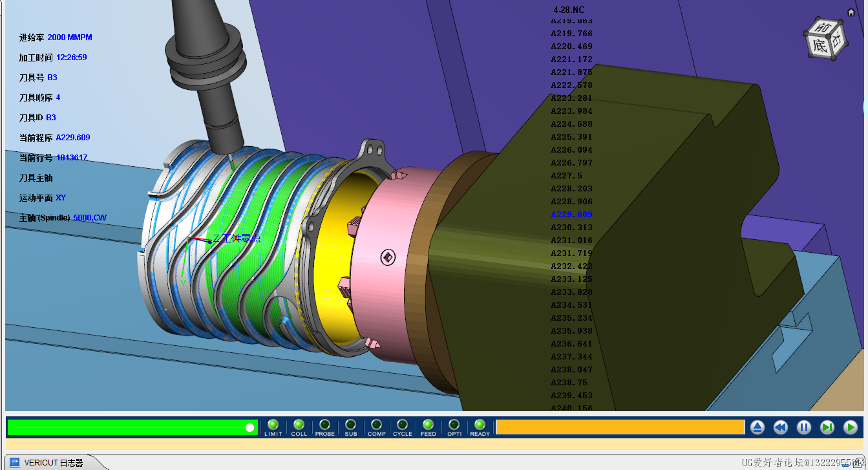Select the 前 face of the view cube

823,28
